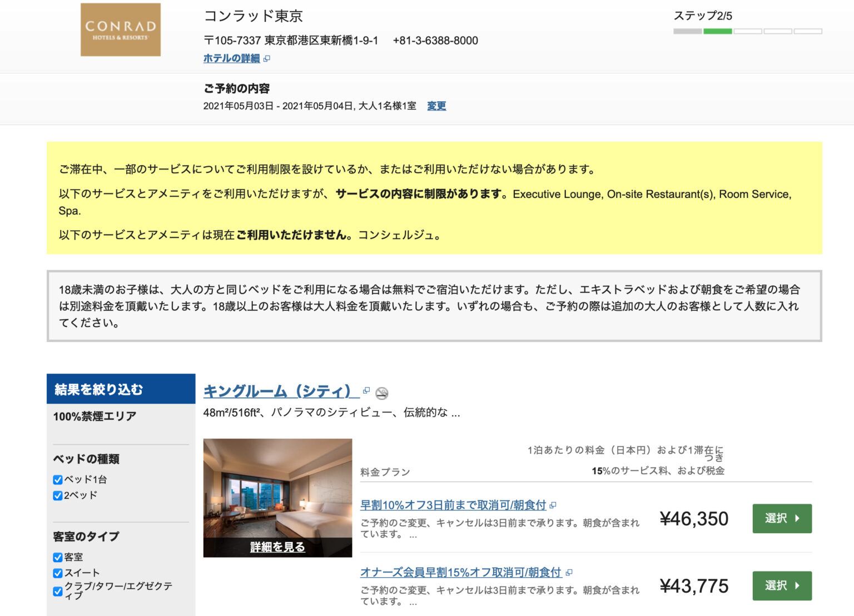The width and height of the screenshot is (854, 616).
Task: Click the hotel phone number +81-3-6388-8000
Action: tap(435, 41)
